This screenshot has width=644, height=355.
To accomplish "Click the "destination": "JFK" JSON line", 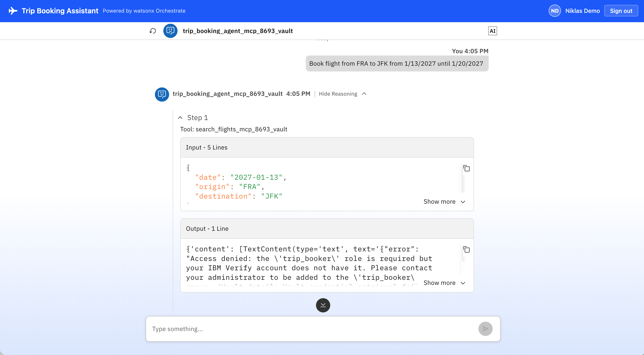I will click(239, 196).
